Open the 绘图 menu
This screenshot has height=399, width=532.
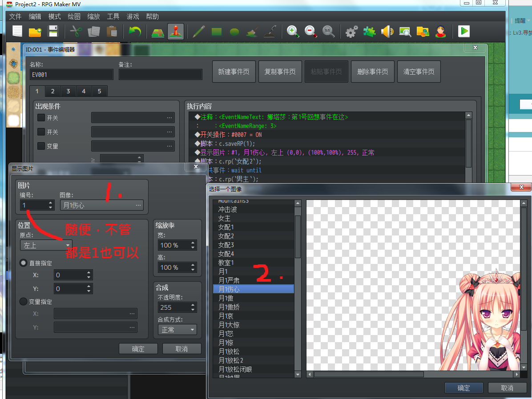click(74, 16)
